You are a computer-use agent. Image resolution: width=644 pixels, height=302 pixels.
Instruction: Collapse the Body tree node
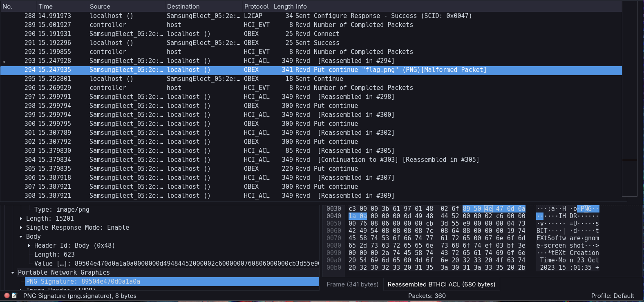(x=21, y=237)
